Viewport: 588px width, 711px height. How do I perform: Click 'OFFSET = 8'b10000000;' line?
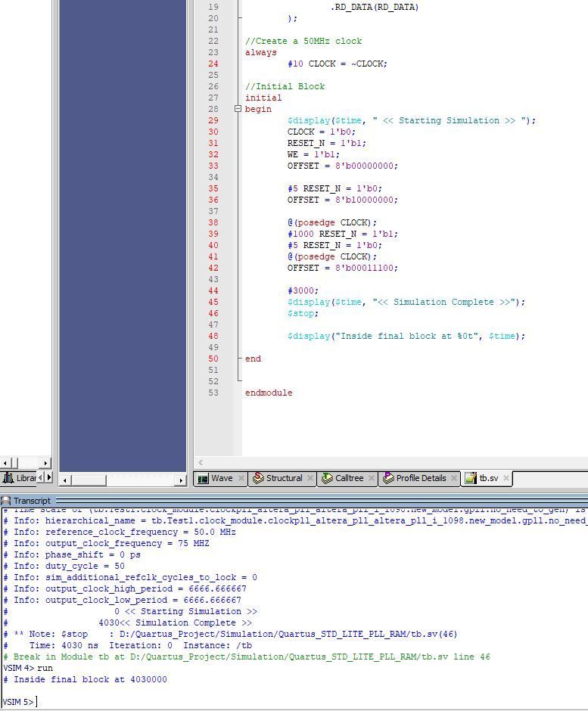click(x=343, y=200)
